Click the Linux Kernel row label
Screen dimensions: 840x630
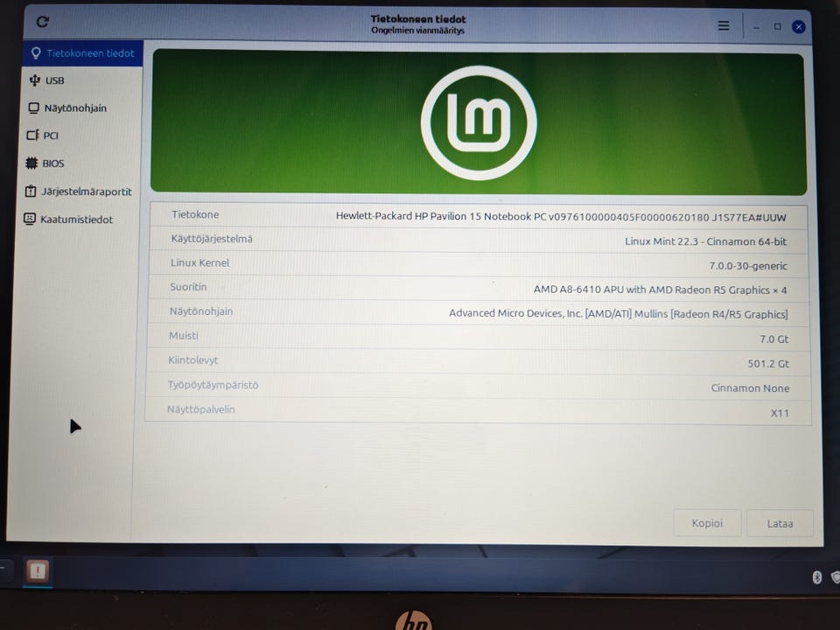tap(199, 262)
